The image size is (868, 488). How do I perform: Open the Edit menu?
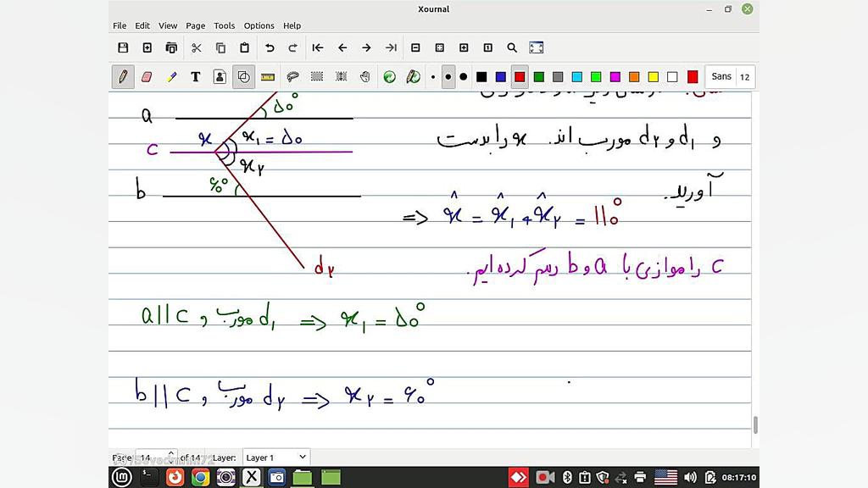click(142, 25)
